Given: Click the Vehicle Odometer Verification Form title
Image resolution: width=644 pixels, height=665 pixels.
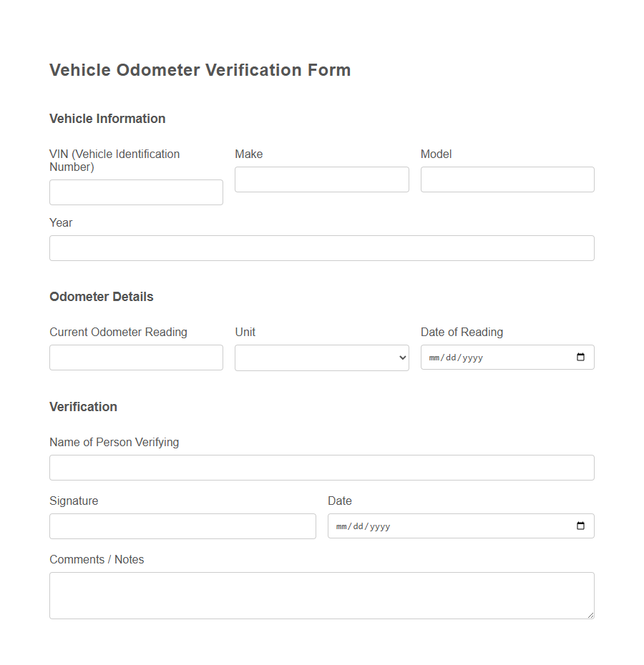Looking at the screenshot, I should pyautogui.click(x=200, y=70).
